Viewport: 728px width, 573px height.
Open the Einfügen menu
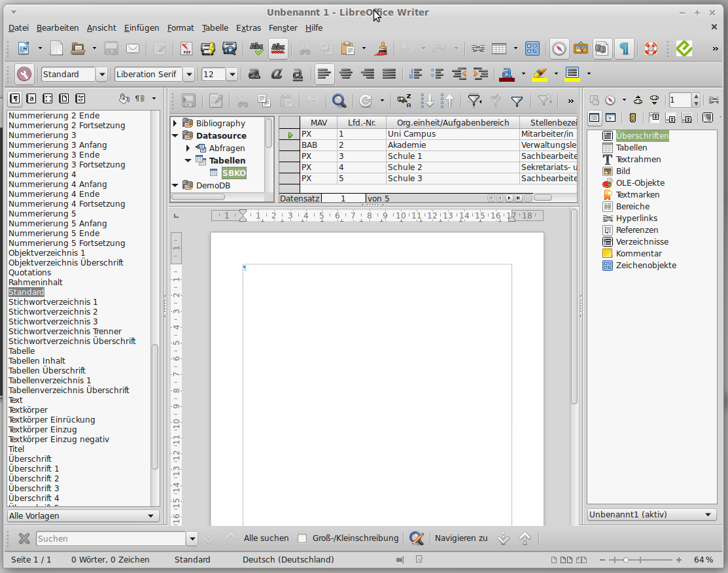[x=141, y=27]
